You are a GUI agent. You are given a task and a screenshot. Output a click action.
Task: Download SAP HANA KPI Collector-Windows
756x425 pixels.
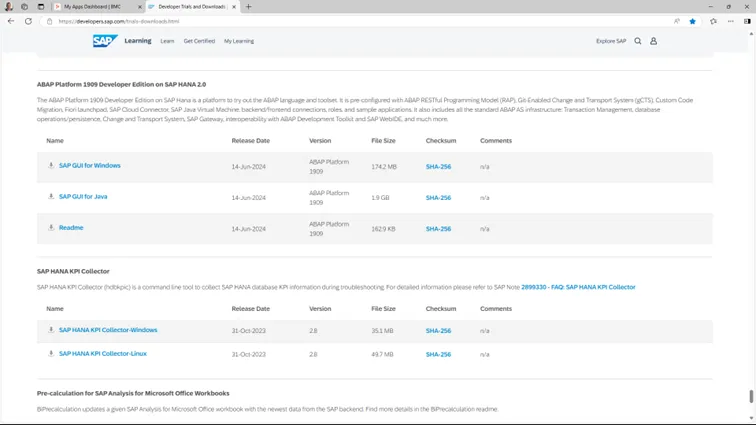[108, 330]
